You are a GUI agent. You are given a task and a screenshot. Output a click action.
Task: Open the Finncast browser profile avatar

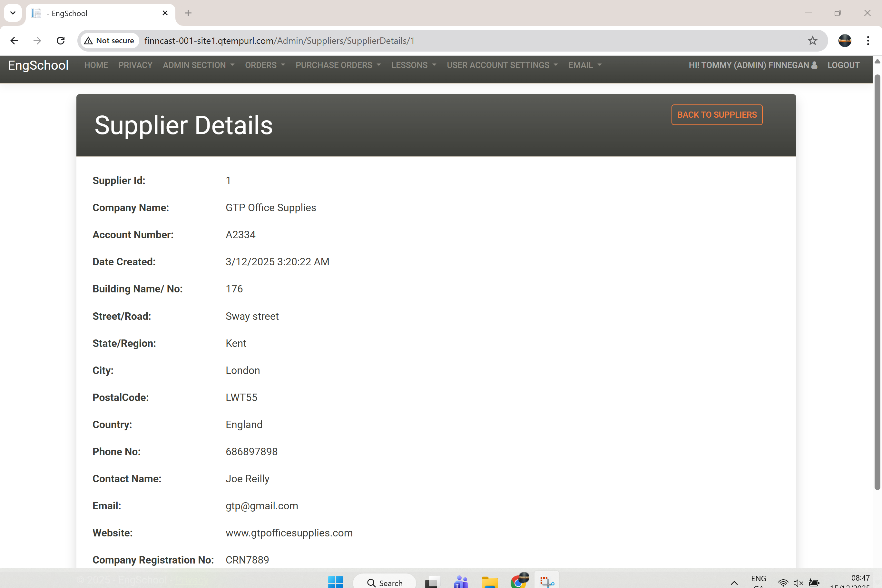point(845,41)
